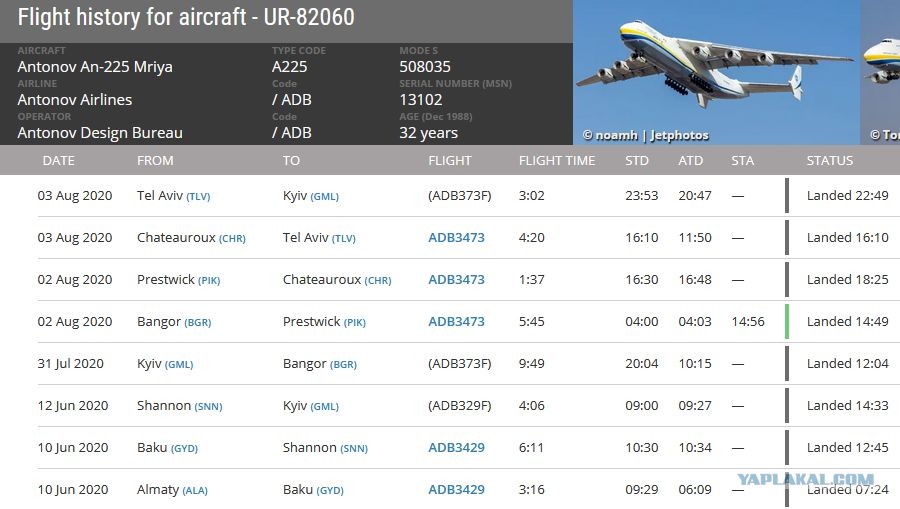Open the ADB3473 flight to Tel Aviv
The width and height of the screenshot is (900, 509).
[x=456, y=238]
